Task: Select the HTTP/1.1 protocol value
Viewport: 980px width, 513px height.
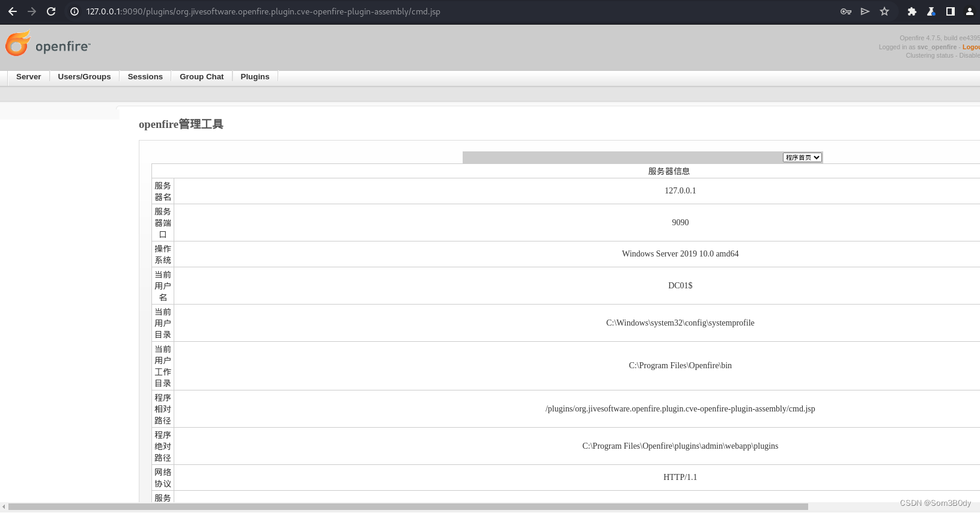Action: pyautogui.click(x=680, y=477)
